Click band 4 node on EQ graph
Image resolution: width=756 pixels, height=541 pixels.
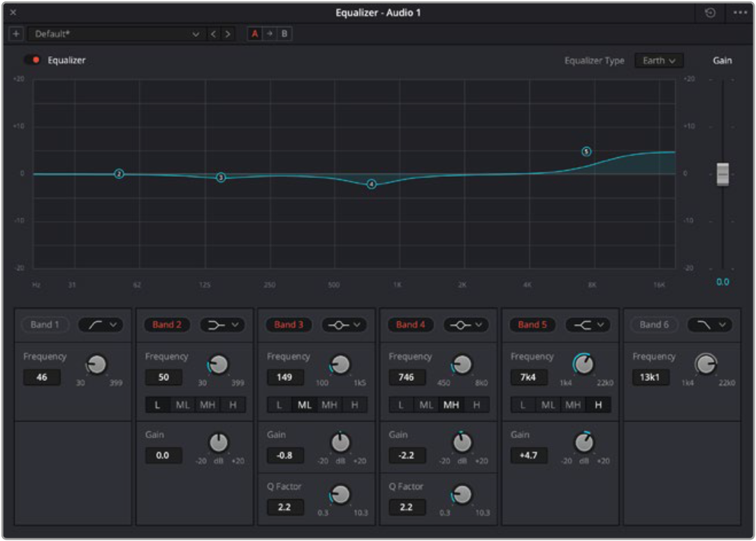coord(372,184)
